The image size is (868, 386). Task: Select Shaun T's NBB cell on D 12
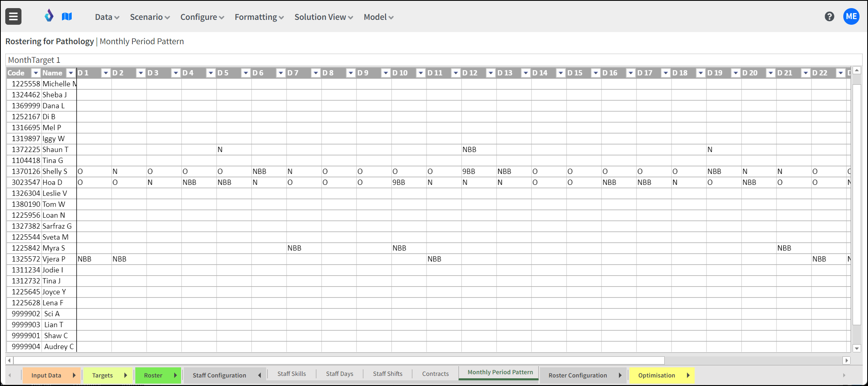(479, 150)
